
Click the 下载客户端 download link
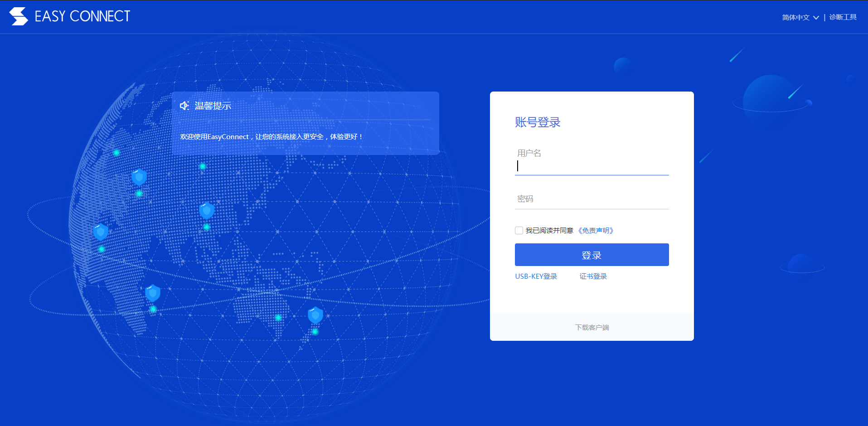[592, 327]
